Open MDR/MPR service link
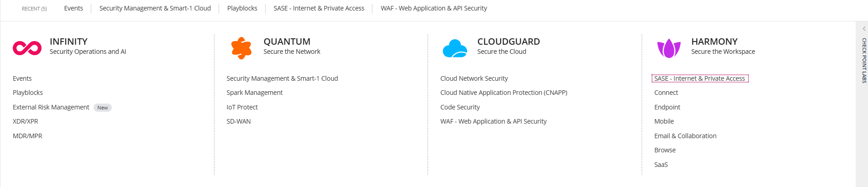The width and height of the screenshot is (868, 187). pos(27,136)
